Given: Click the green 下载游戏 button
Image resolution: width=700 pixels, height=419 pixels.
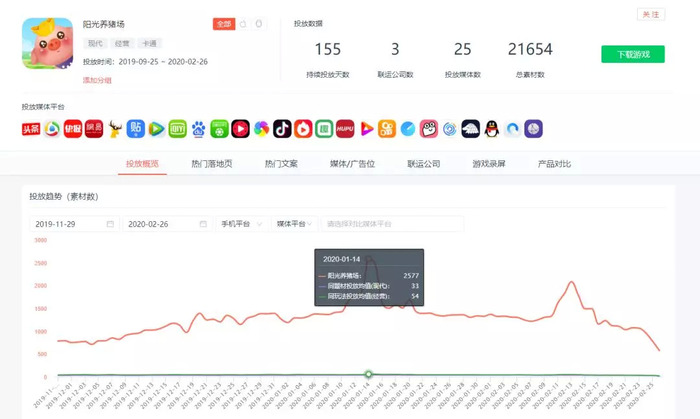Looking at the screenshot, I should pos(633,54).
